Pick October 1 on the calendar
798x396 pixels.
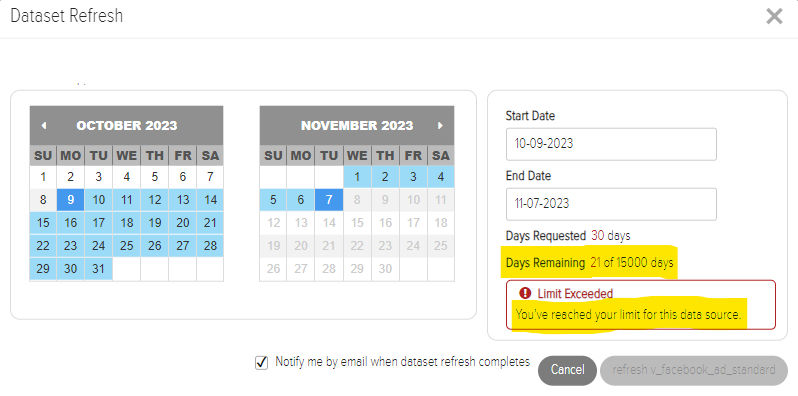(x=43, y=177)
